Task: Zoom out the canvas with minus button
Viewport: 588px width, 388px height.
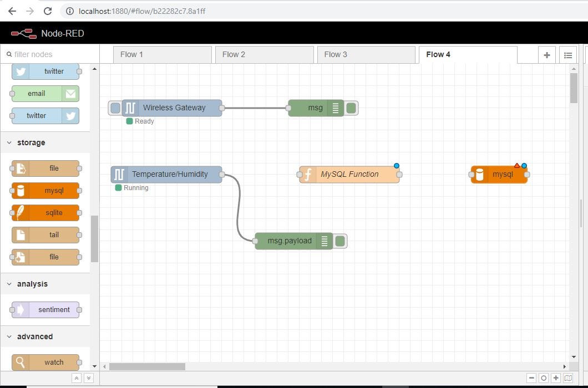Action: coord(531,378)
